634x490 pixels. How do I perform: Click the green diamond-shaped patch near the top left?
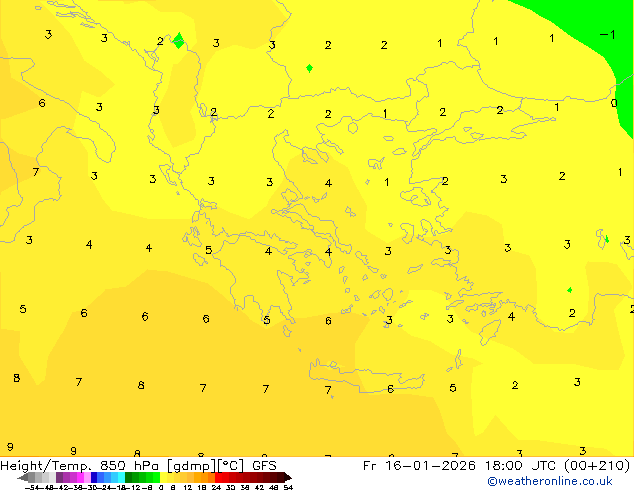(x=178, y=41)
